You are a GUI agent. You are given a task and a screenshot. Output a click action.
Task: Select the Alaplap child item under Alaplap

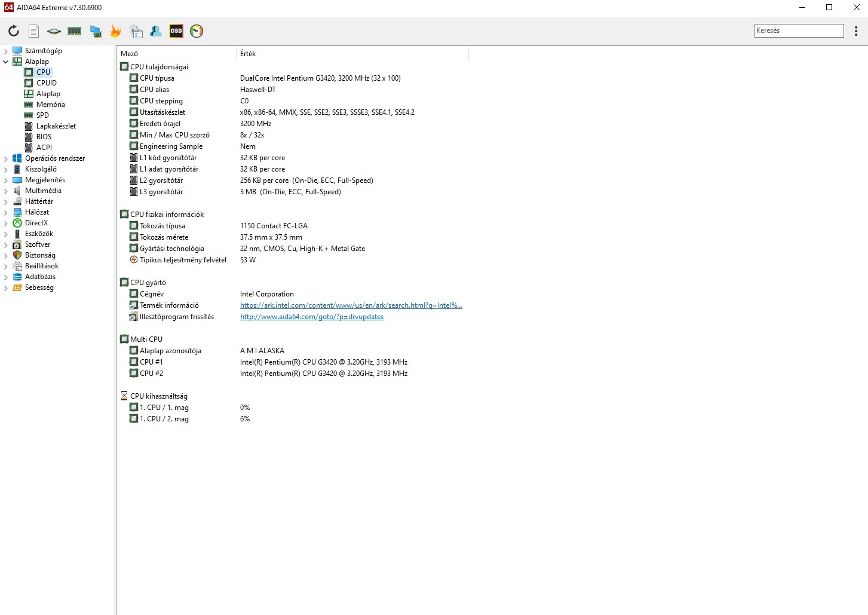48,94
